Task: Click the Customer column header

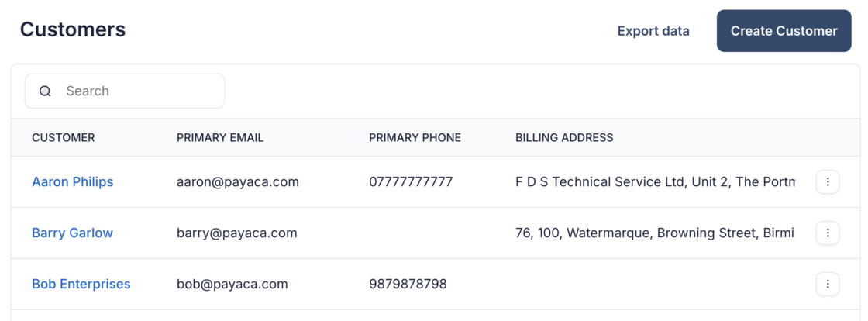Action: click(64, 138)
